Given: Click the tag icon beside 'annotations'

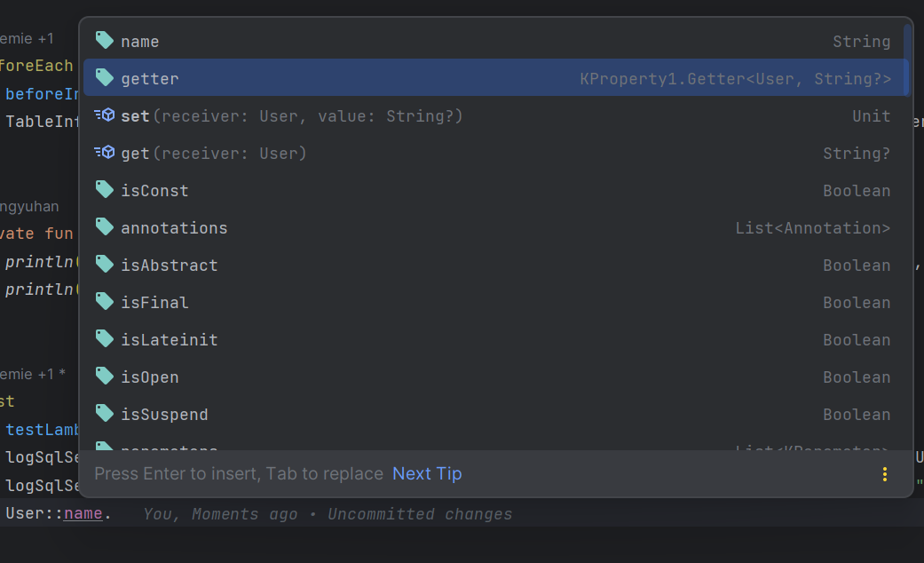Looking at the screenshot, I should pyautogui.click(x=105, y=227).
